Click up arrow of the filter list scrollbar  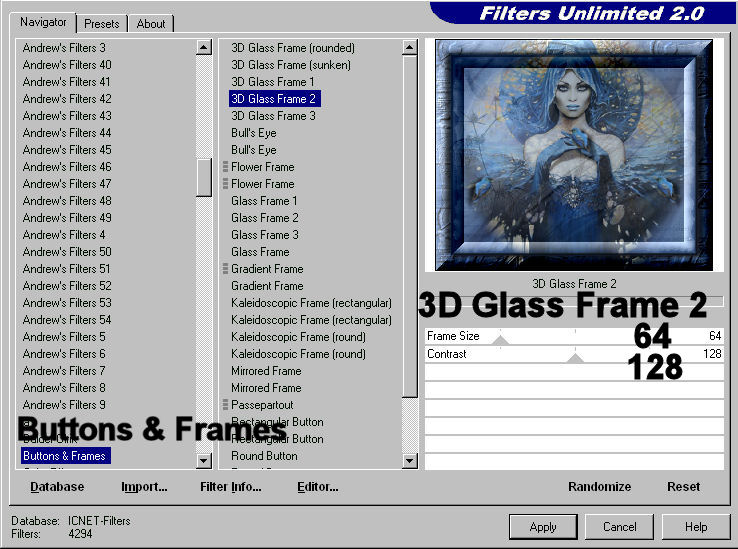410,47
